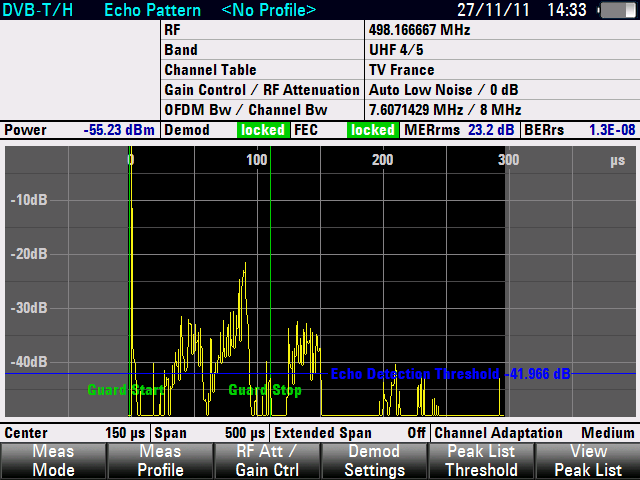The image size is (640, 480).
Task: Click the Echo Detection Threshold line label
Action: tap(450, 374)
